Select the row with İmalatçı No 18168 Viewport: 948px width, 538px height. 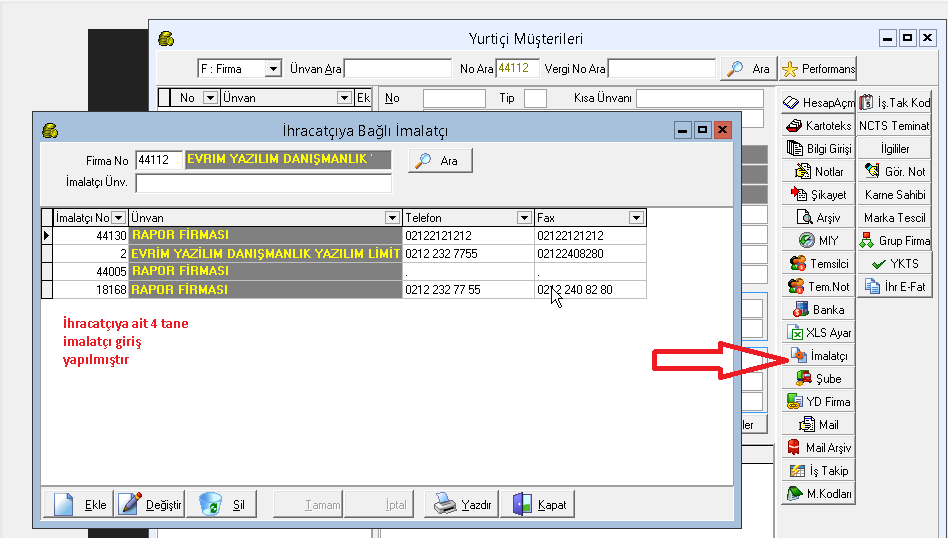click(90, 290)
